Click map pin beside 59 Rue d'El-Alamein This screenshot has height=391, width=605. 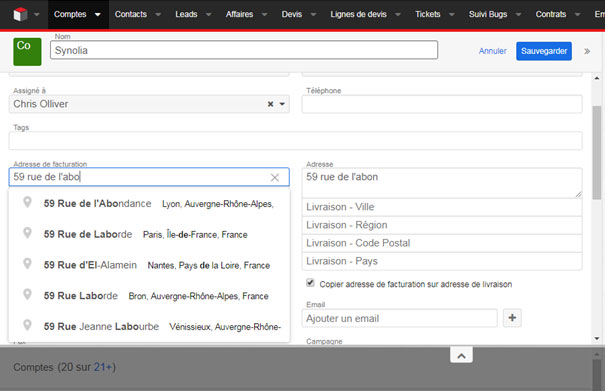(27, 264)
